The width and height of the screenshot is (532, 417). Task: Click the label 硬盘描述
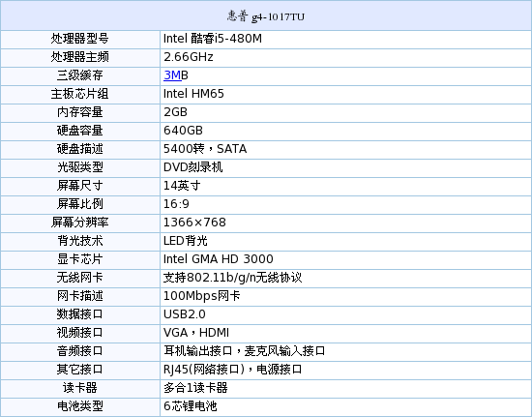(79, 149)
